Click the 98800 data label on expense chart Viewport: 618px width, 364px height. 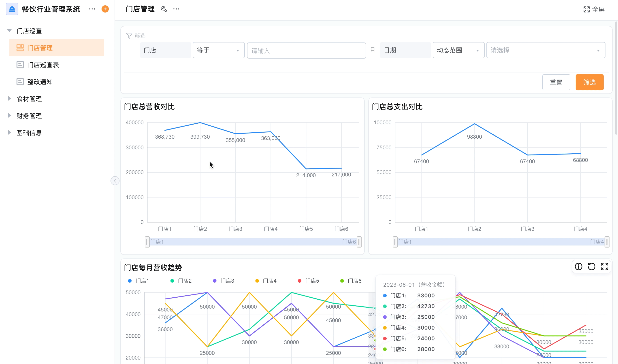coord(474,137)
